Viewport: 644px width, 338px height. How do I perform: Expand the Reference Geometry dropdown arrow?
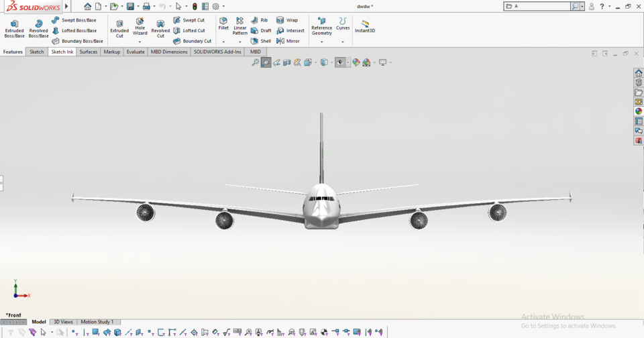[x=321, y=42]
